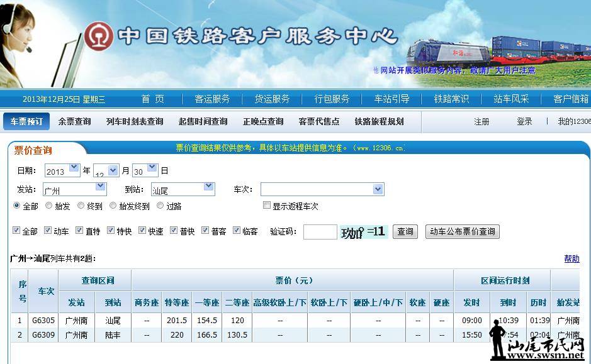Open the 站车风采 menu
Image resolution: width=591 pixels, height=364 pixels.
click(x=511, y=99)
